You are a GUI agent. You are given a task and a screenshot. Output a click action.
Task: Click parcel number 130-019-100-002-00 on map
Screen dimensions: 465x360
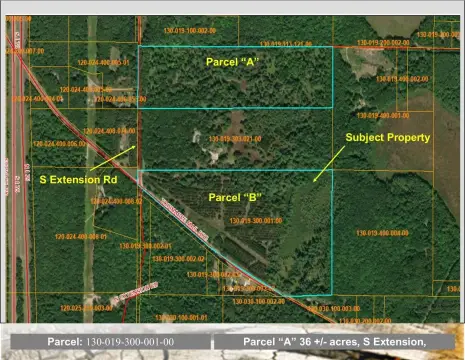tap(190, 31)
